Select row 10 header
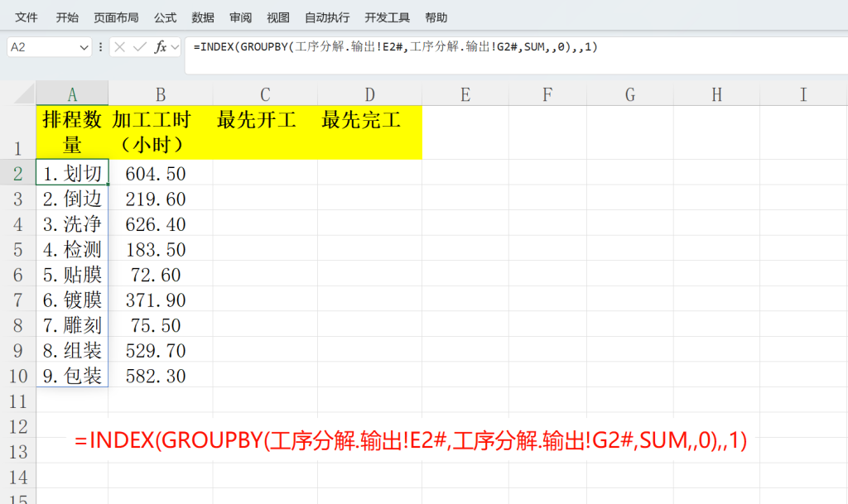The height and width of the screenshot is (504, 848). (x=18, y=375)
